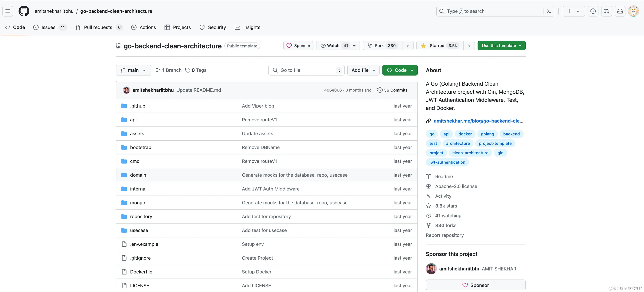The width and height of the screenshot is (644, 292).
Task: Open the green Code clone dropdown
Action: 400,70
